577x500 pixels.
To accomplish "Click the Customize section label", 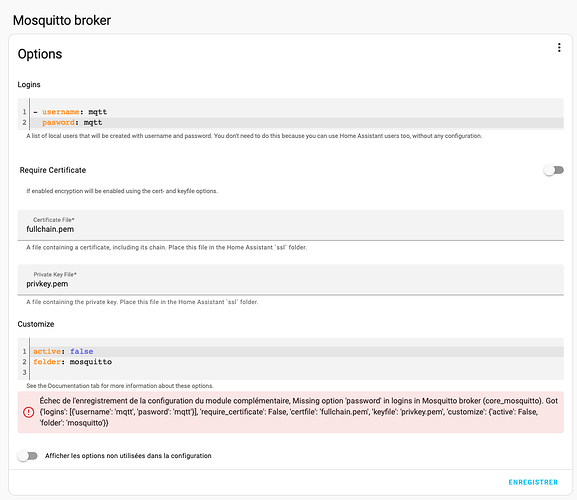I will [x=36, y=324].
